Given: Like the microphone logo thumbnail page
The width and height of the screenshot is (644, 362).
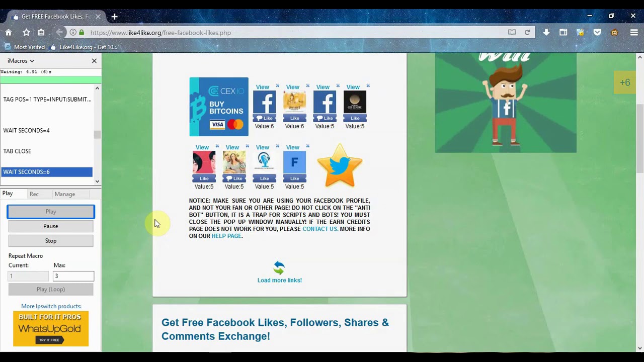Looking at the screenshot, I should point(264,178).
